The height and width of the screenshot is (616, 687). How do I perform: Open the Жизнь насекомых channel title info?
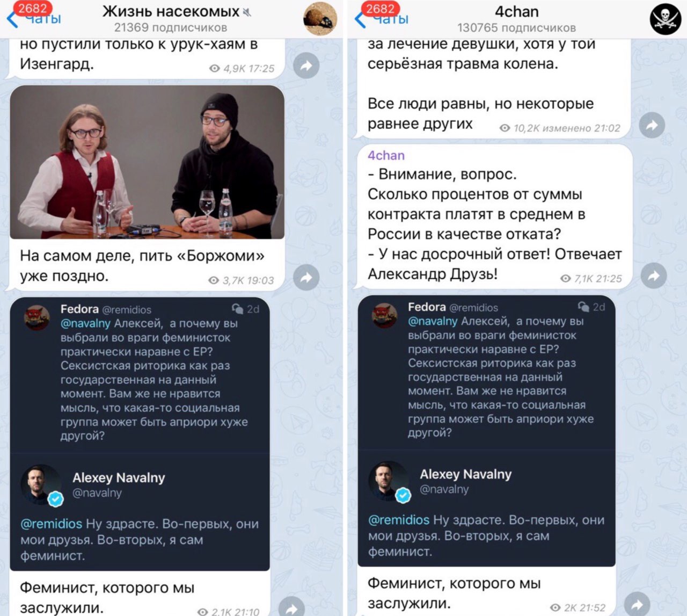point(171,19)
